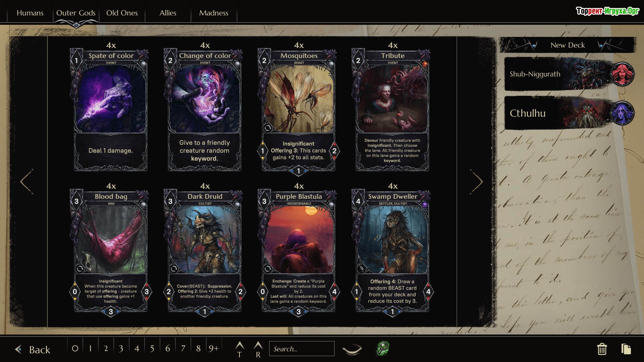Open the Madness tab
644x362 pixels.
214,13
